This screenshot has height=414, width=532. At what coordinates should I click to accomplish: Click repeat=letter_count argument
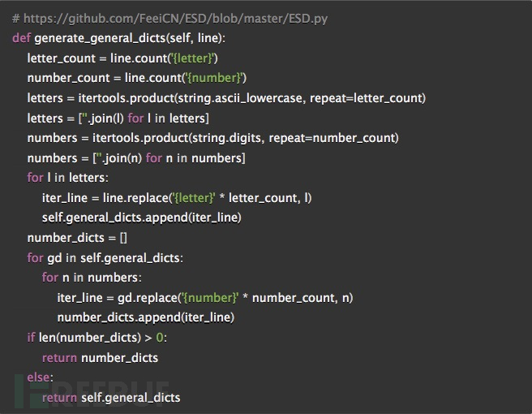(366, 98)
